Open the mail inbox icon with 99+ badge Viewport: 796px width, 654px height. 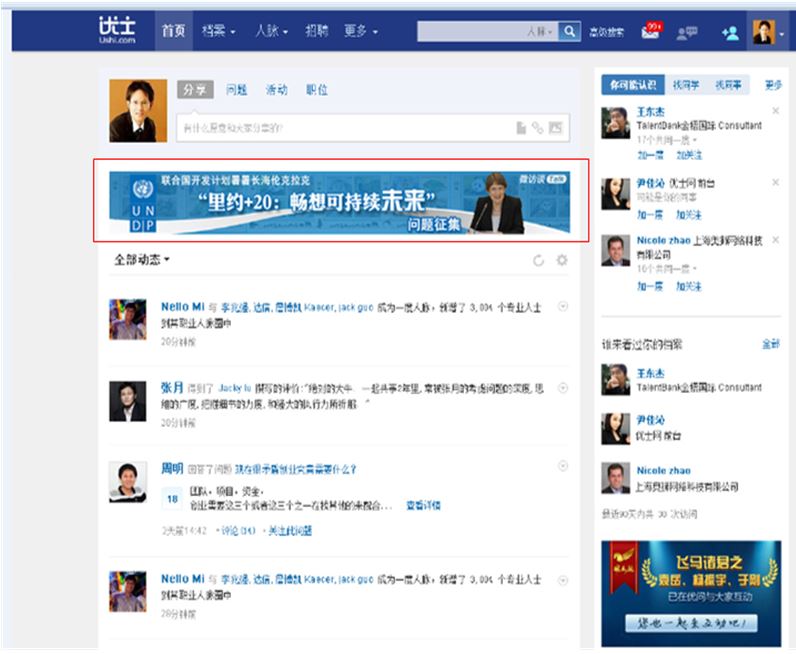pos(651,32)
